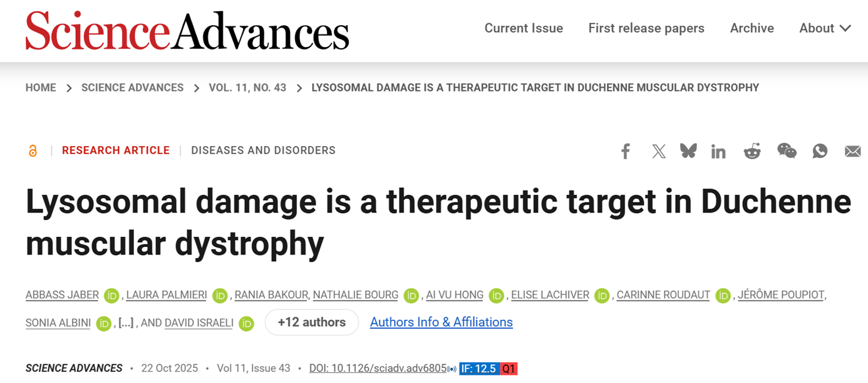Expand the About menu
This screenshot has width=868, height=383.
825,28
